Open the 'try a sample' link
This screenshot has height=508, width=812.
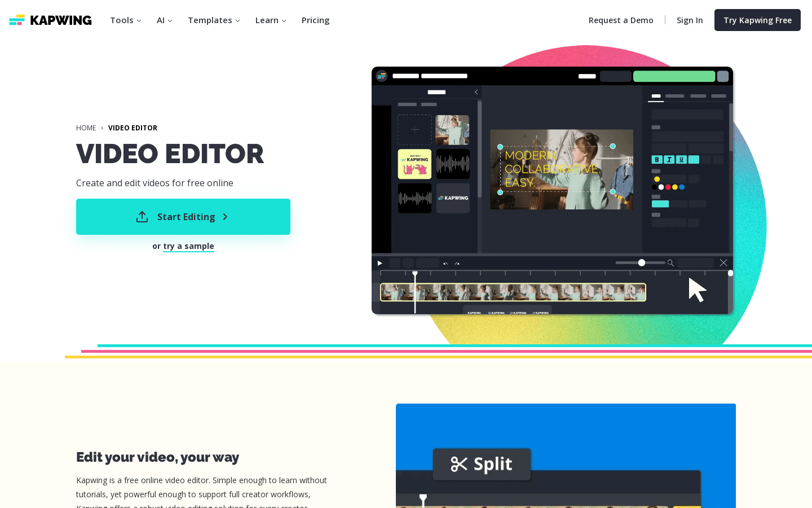coord(188,246)
